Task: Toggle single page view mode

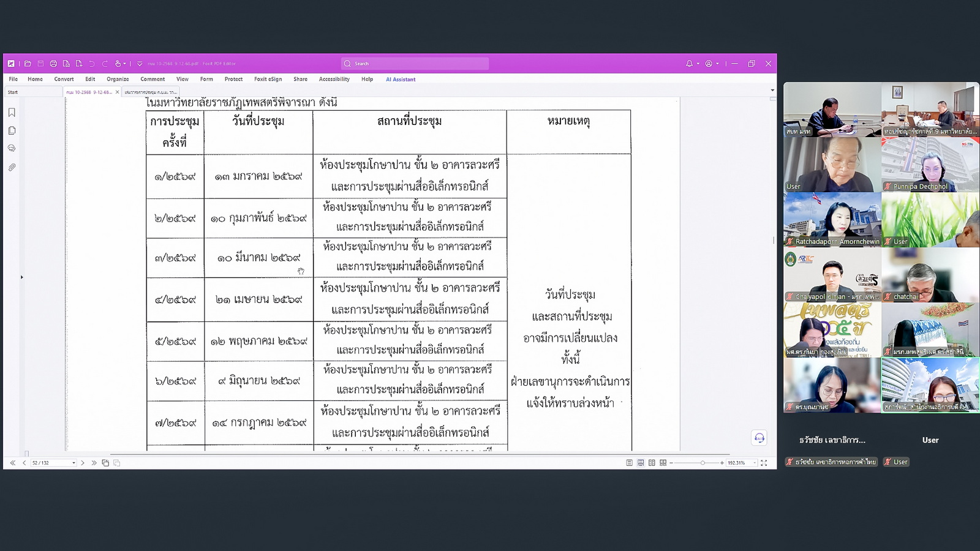Action: pos(629,463)
